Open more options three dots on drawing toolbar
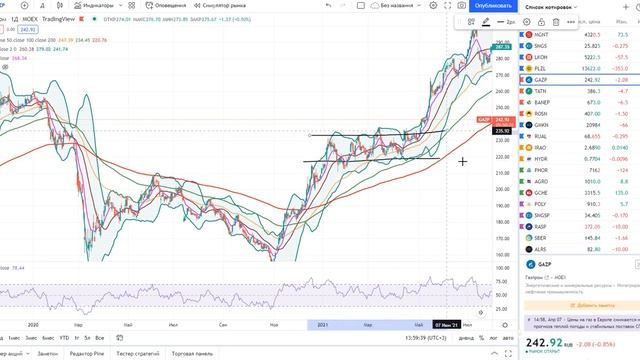 point(571,22)
